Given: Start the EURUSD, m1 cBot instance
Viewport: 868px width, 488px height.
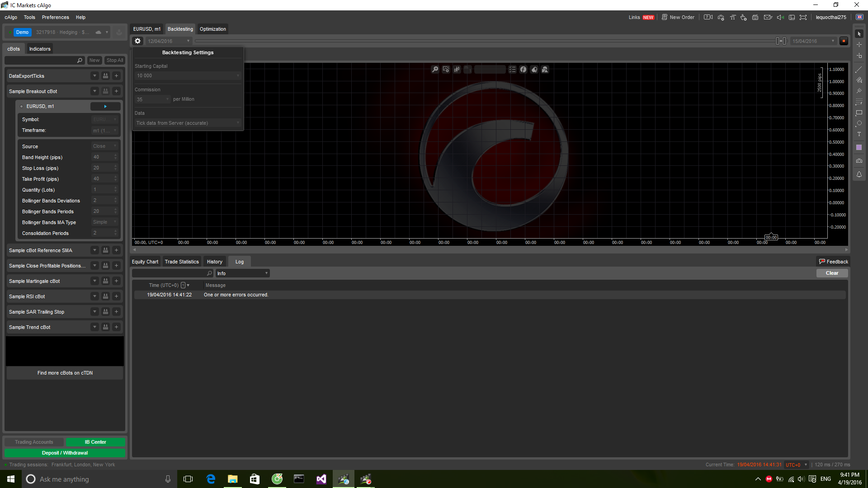Looking at the screenshot, I should (105, 106).
